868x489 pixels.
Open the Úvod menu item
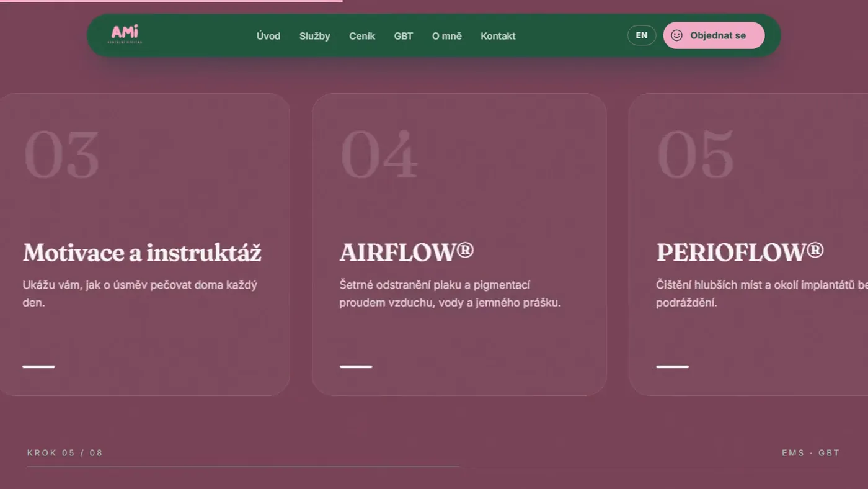(x=268, y=36)
